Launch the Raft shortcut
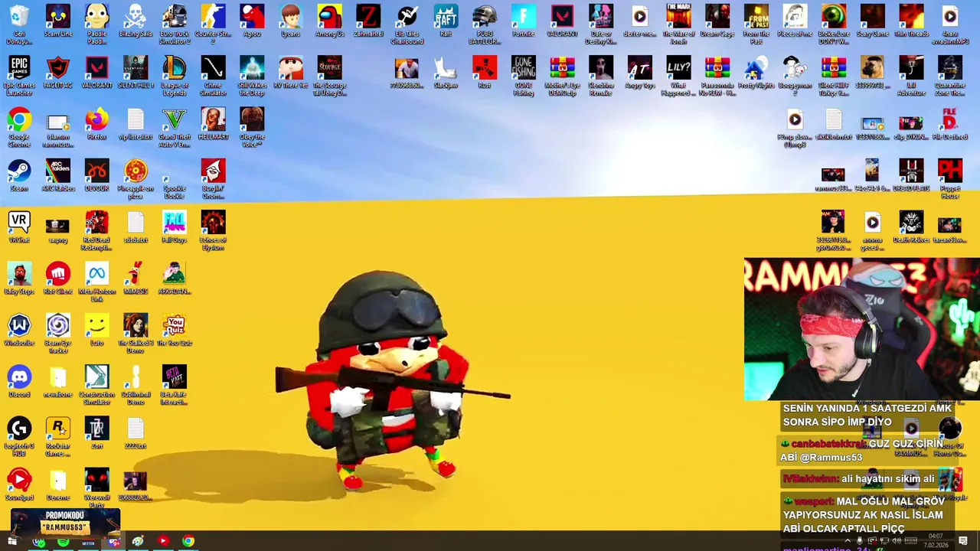980x551 pixels. pyautogui.click(x=446, y=21)
